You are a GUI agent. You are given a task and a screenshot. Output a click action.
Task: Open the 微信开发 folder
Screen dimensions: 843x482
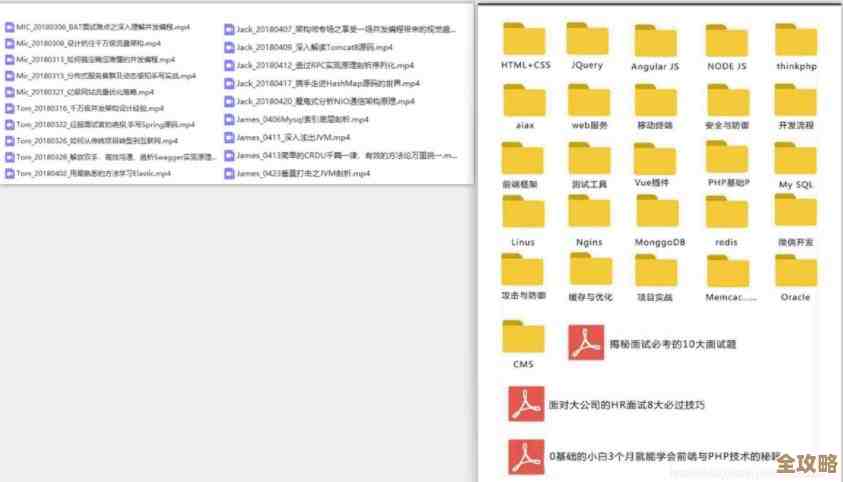coord(796,210)
